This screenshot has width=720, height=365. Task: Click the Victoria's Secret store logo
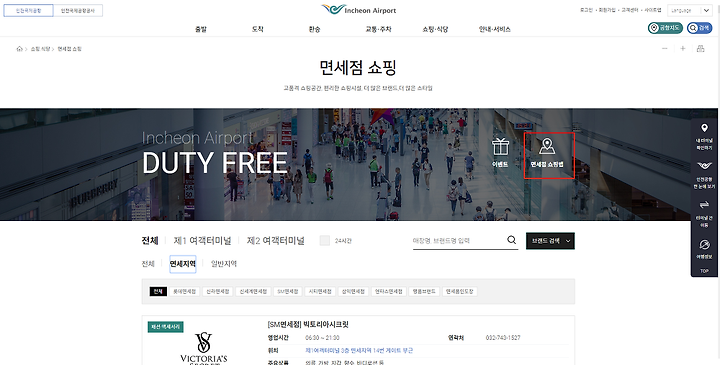pos(203,348)
